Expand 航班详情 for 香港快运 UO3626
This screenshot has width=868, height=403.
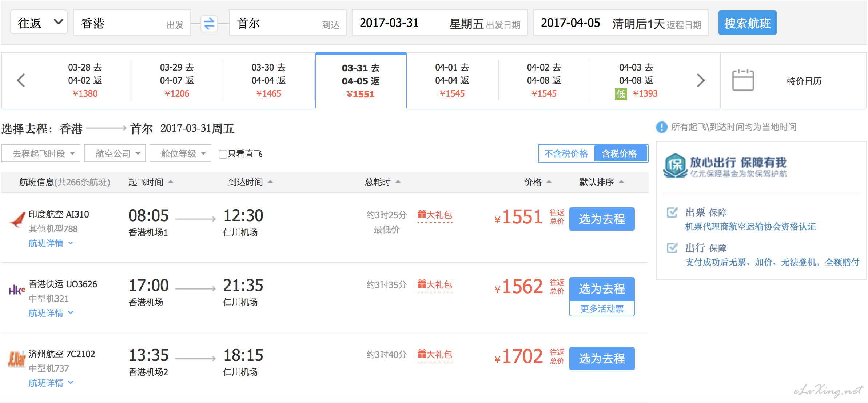pyautogui.click(x=51, y=313)
